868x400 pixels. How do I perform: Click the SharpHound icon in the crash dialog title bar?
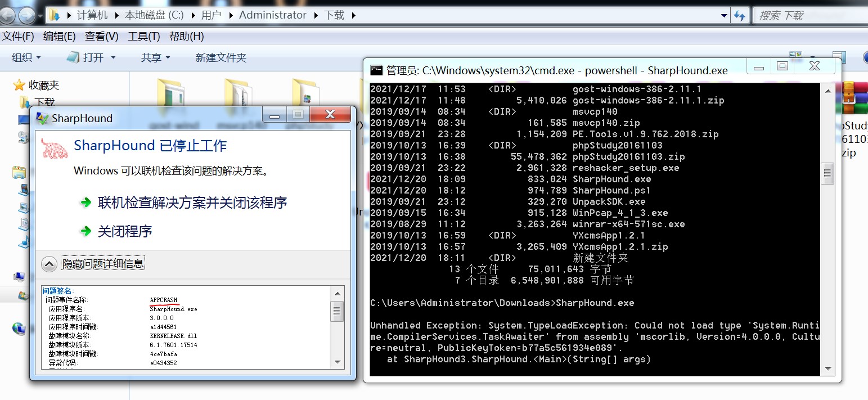(41, 118)
